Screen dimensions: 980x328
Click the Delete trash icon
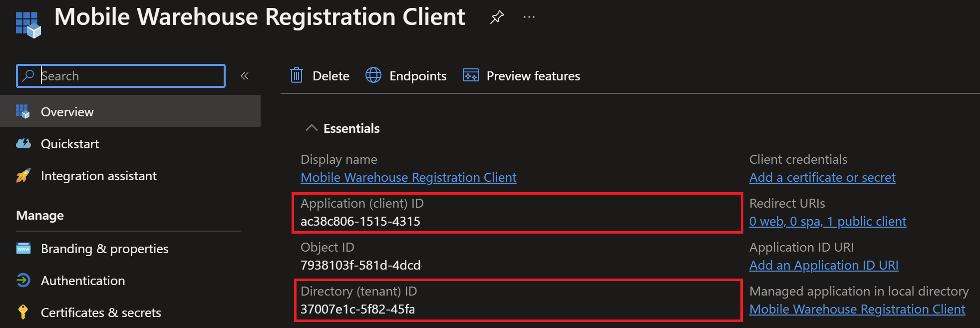coord(297,76)
